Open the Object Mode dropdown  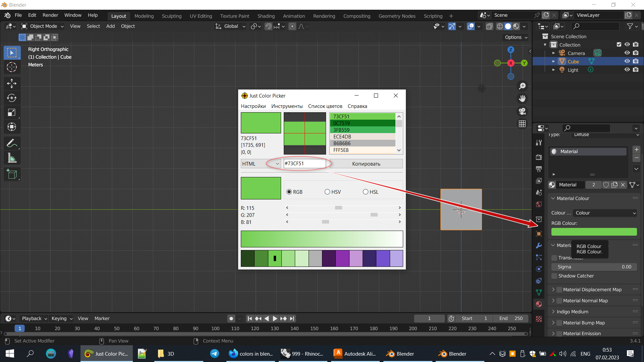tap(43, 26)
